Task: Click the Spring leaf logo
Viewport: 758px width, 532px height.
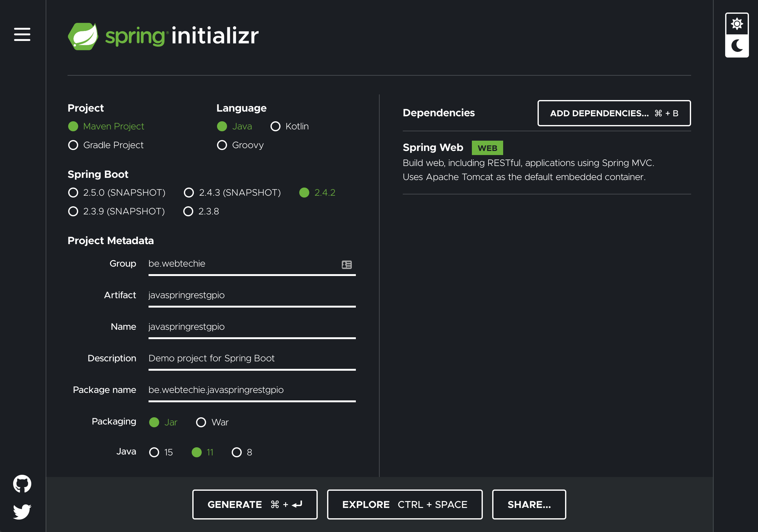Action: click(83, 36)
